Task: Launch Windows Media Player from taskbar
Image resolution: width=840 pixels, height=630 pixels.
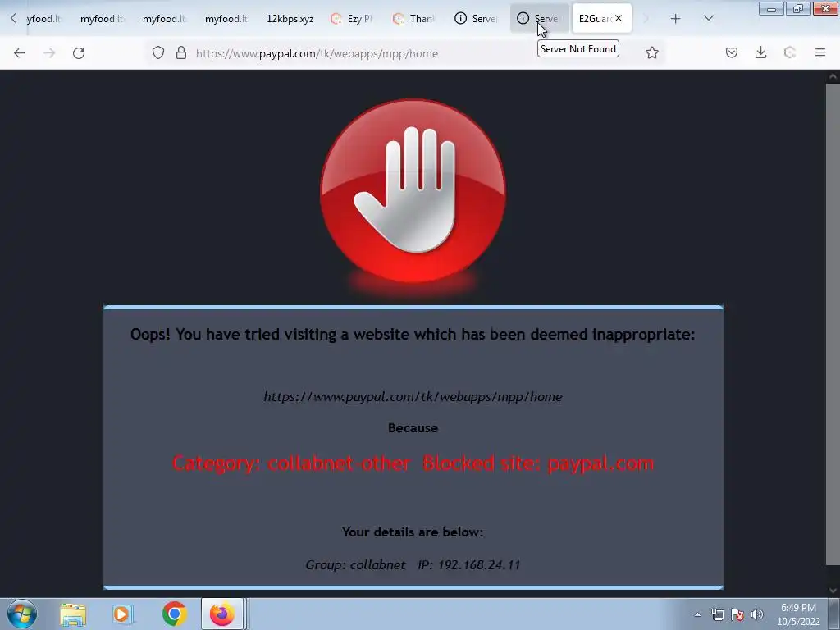Action: 122,614
